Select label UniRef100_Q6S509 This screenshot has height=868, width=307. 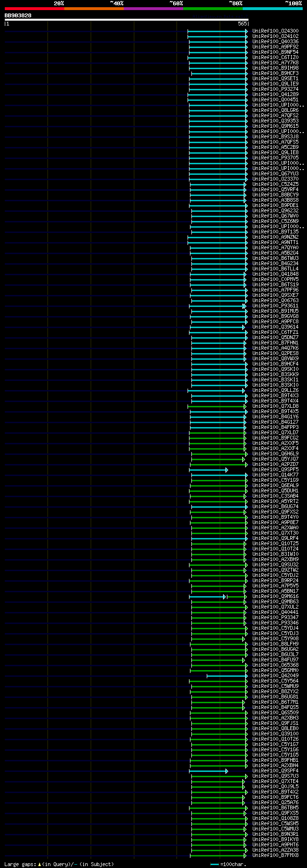tap(275, 713)
